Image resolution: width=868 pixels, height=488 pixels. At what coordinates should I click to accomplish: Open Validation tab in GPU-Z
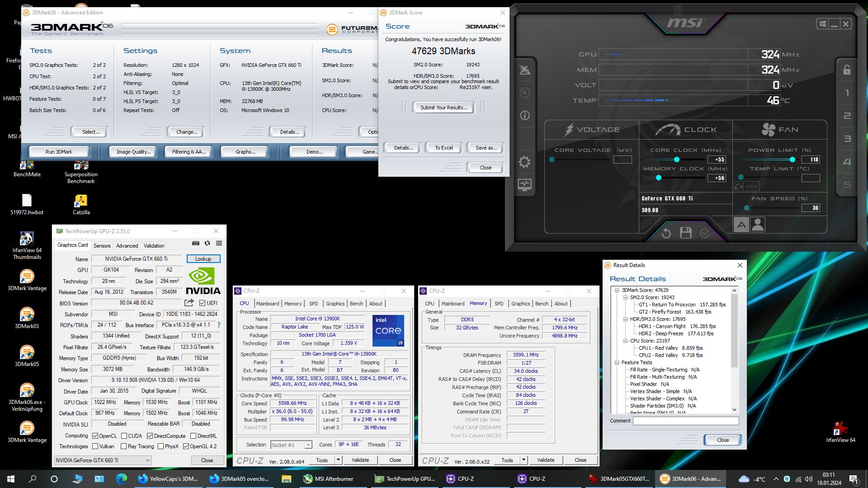tap(154, 246)
